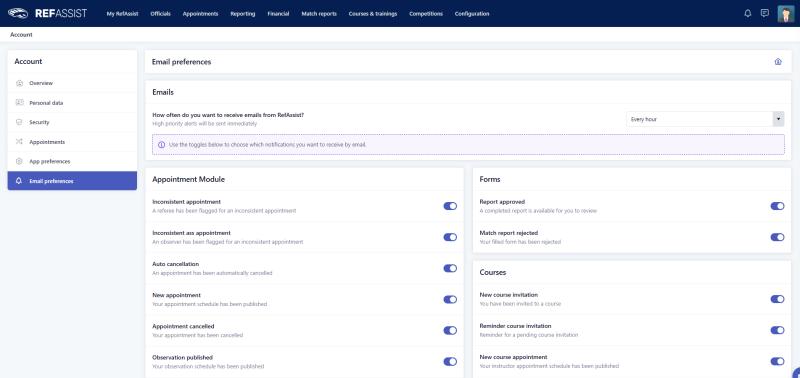Click the RefAssist logo
Image resolution: width=800 pixels, height=378 pixels.
point(47,13)
